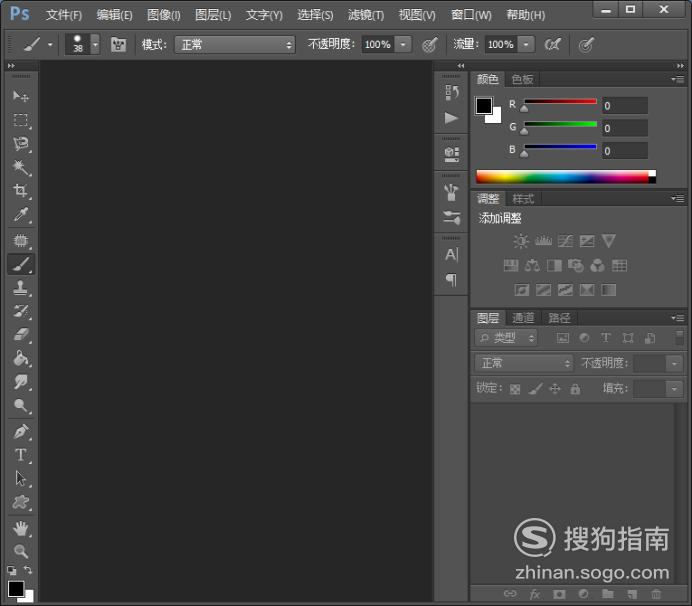Image resolution: width=692 pixels, height=606 pixels.
Task: Select the Type tool
Action: pyautogui.click(x=20, y=455)
